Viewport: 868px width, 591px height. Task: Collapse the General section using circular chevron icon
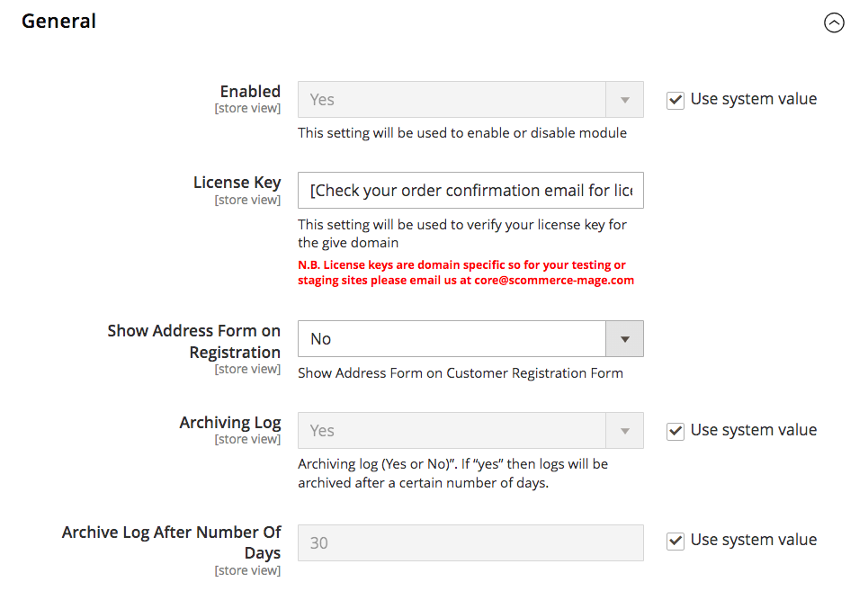tap(834, 23)
